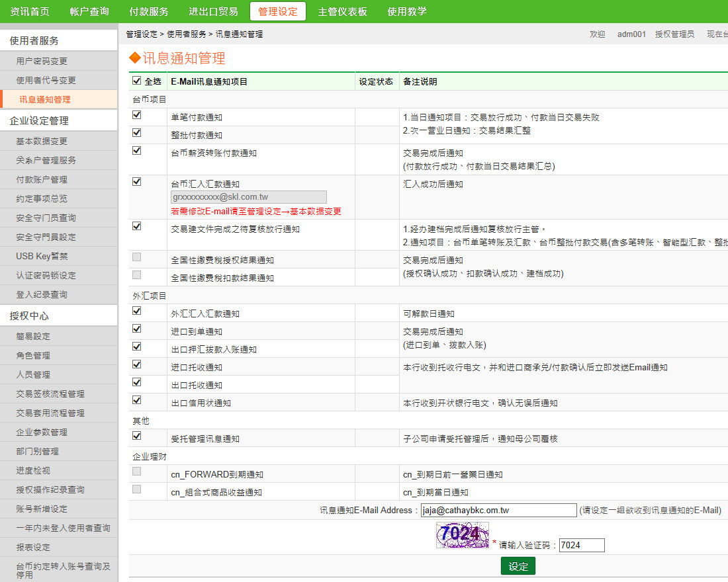Click the 7024 captcha image

click(x=462, y=534)
